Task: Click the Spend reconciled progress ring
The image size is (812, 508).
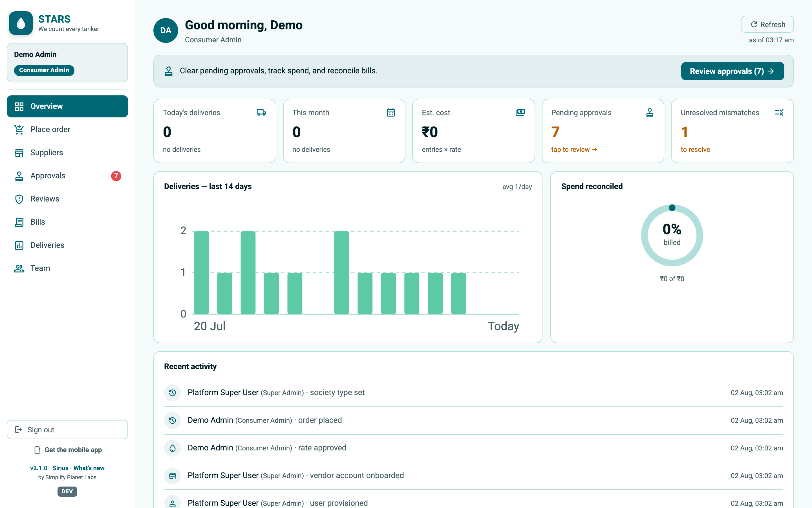Action: [x=672, y=236]
